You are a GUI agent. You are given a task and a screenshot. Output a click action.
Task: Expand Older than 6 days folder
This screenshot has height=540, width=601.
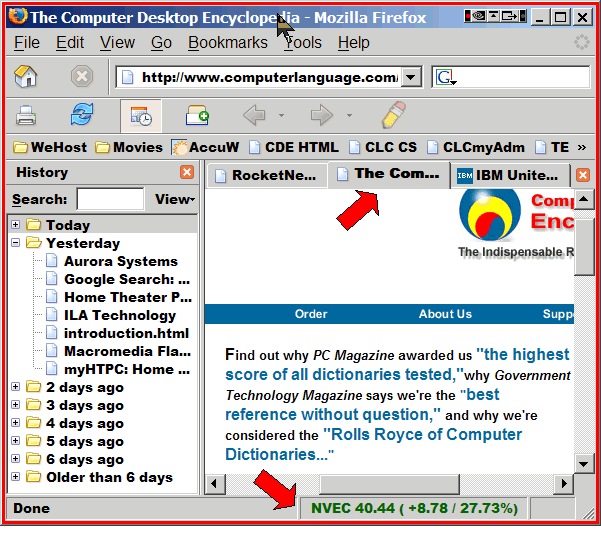[x=16, y=477]
